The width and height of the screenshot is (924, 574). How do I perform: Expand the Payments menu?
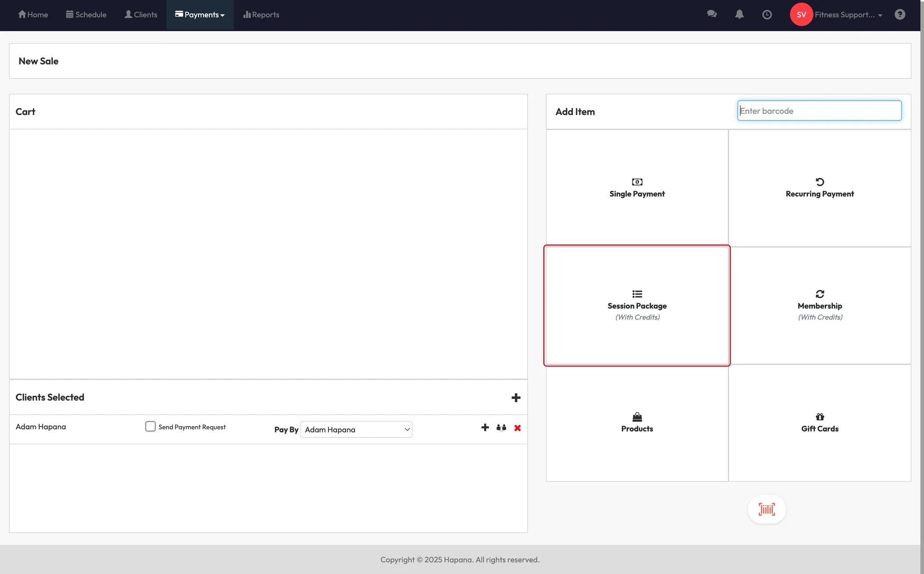[x=200, y=15]
